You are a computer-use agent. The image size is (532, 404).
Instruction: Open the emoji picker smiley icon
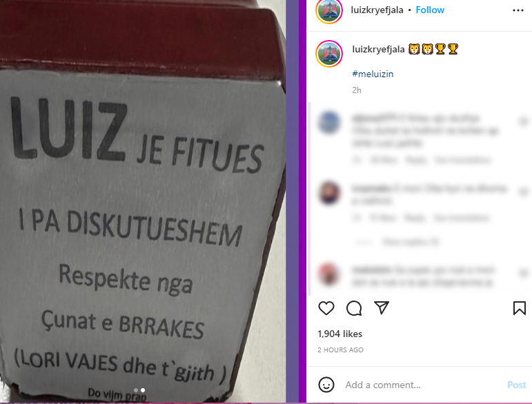[x=326, y=385]
